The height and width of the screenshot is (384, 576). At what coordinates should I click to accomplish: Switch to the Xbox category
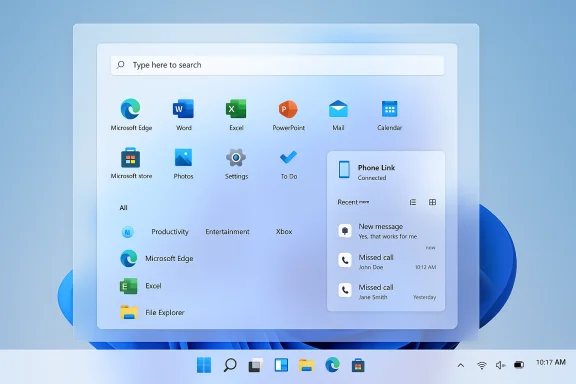point(284,232)
